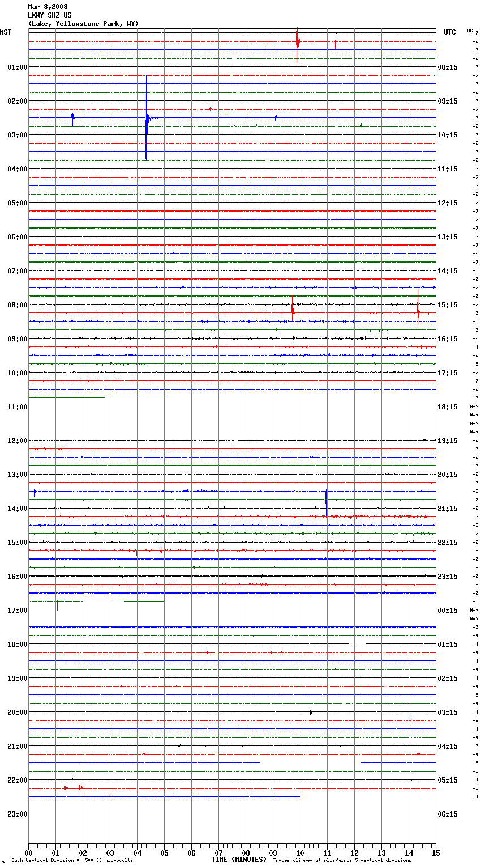Click the "05:00" MST hour label
Screen dimensions: 481x868
18,203
